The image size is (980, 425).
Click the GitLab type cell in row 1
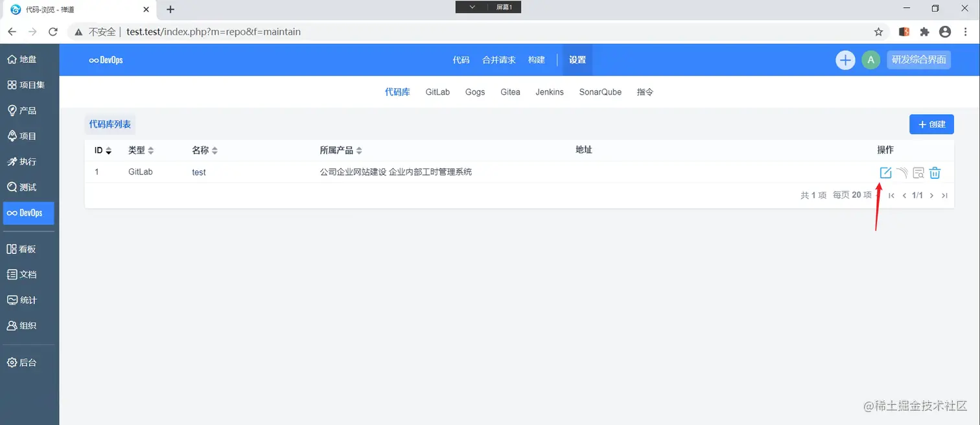pos(141,172)
